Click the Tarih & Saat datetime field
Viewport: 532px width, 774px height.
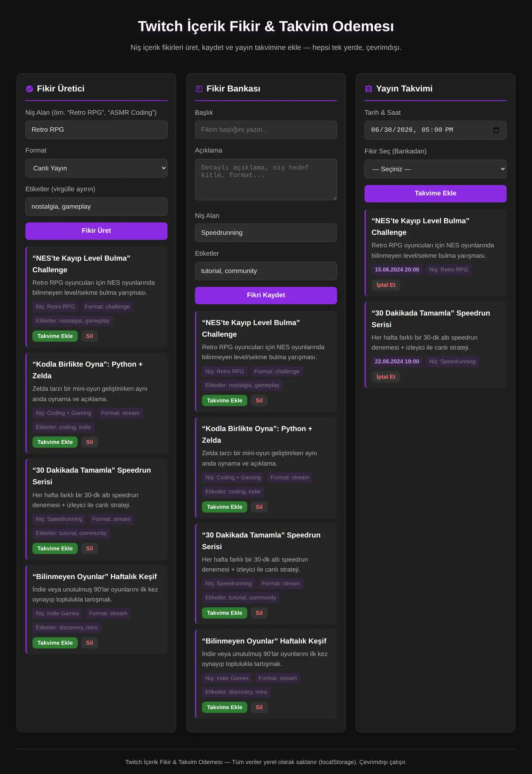pos(435,130)
